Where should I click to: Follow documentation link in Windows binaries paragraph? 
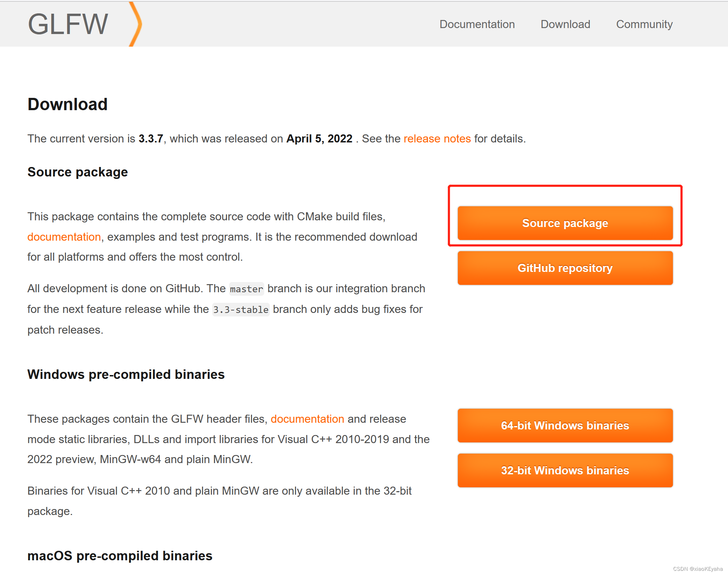pyautogui.click(x=307, y=419)
